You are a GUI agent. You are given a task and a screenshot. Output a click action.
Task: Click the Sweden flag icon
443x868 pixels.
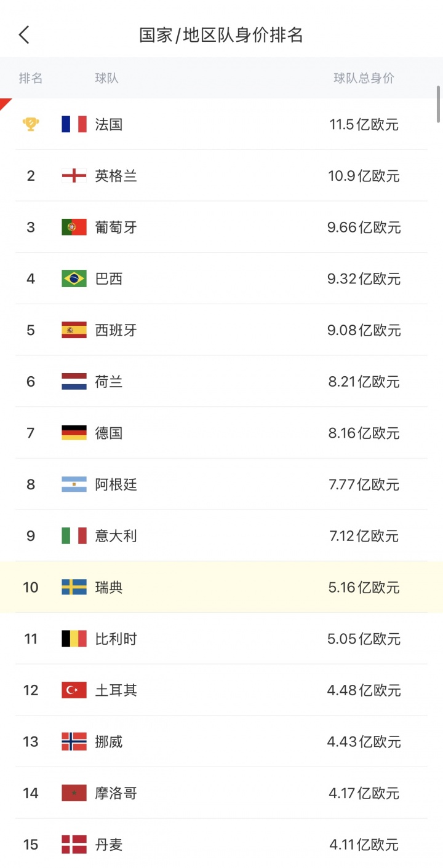click(74, 587)
